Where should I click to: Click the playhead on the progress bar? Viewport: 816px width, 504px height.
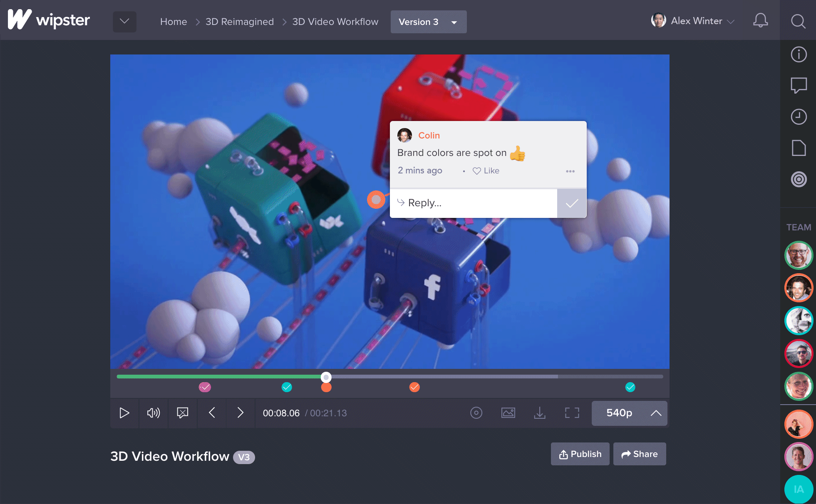pos(326,377)
